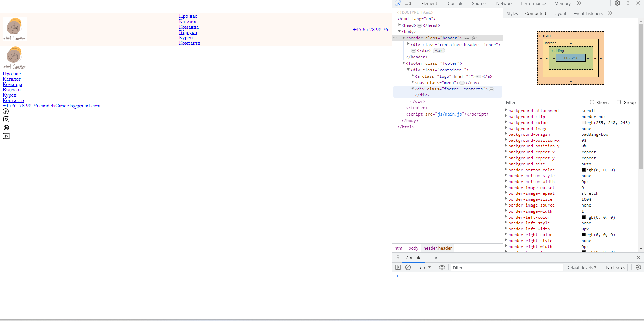The width and height of the screenshot is (644, 321).
Task: Click the body breadcrumb item
Action: pos(413,248)
